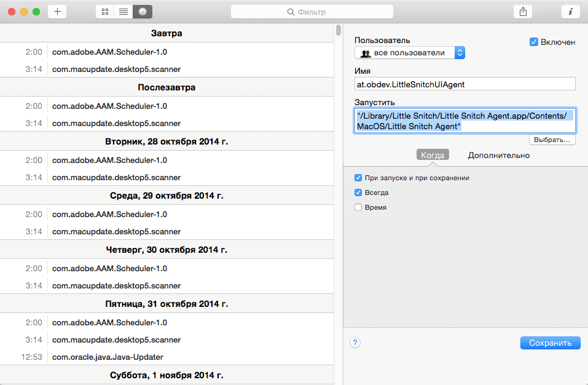This screenshot has height=385, width=588.
Task: Toggle the info inspector icon
Action: (x=571, y=12)
